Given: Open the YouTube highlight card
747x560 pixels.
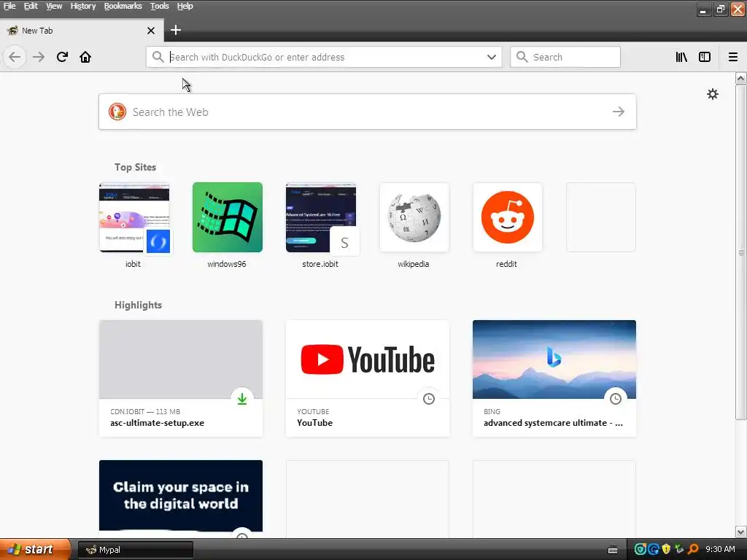Looking at the screenshot, I should [368, 378].
